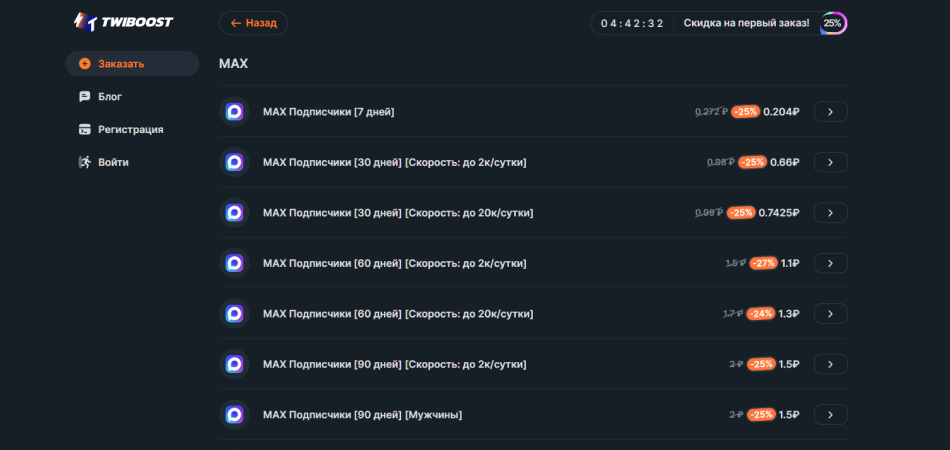Click the blog chat icon in sidebar
950x450 pixels.
[85, 97]
